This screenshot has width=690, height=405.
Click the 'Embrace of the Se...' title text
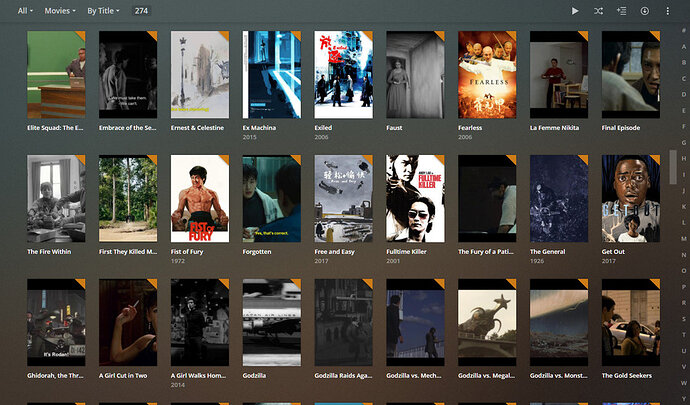(128, 128)
